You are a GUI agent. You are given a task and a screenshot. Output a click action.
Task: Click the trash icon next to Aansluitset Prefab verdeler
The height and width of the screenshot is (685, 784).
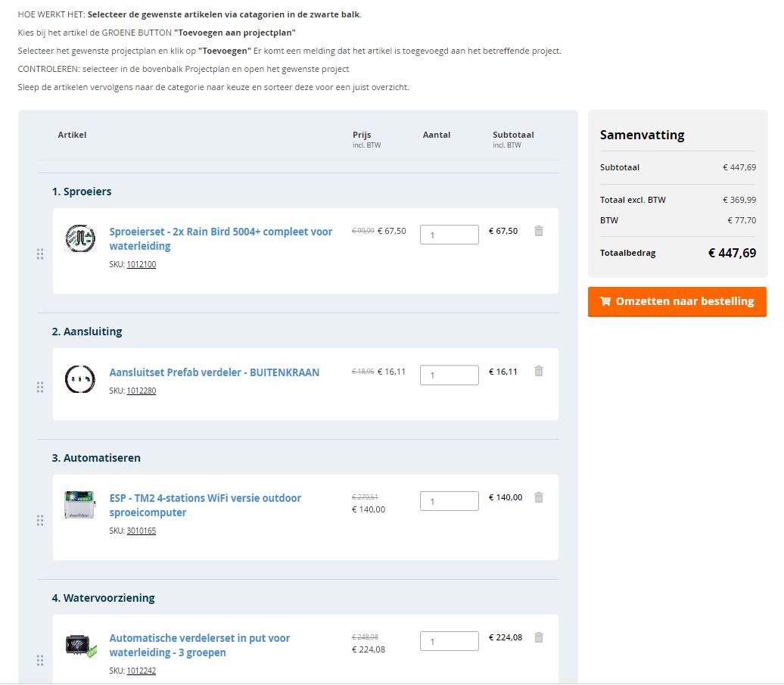point(538,372)
